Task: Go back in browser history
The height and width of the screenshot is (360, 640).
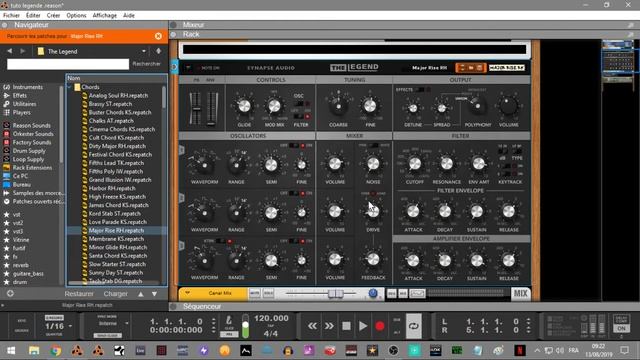Action: click(x=9, y=51)
